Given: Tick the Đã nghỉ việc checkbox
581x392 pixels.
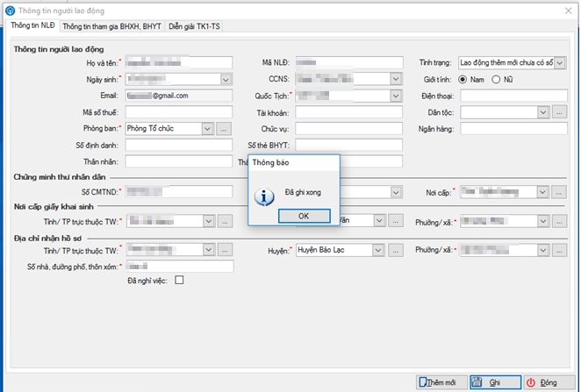Looking at the screenshot, I should (x=179, y=281).
